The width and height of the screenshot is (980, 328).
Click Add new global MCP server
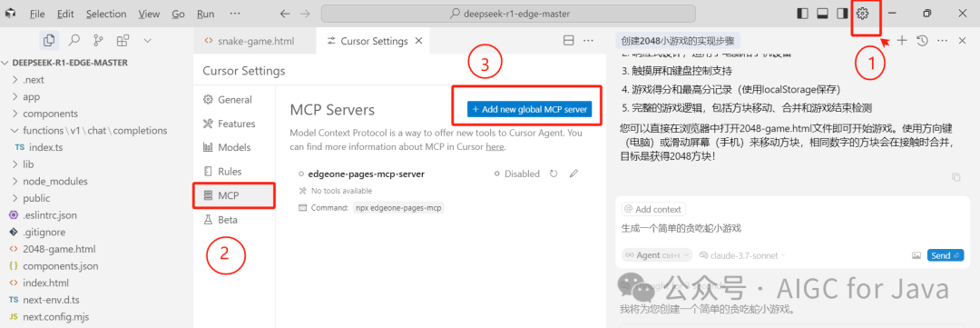click(529, 109)
